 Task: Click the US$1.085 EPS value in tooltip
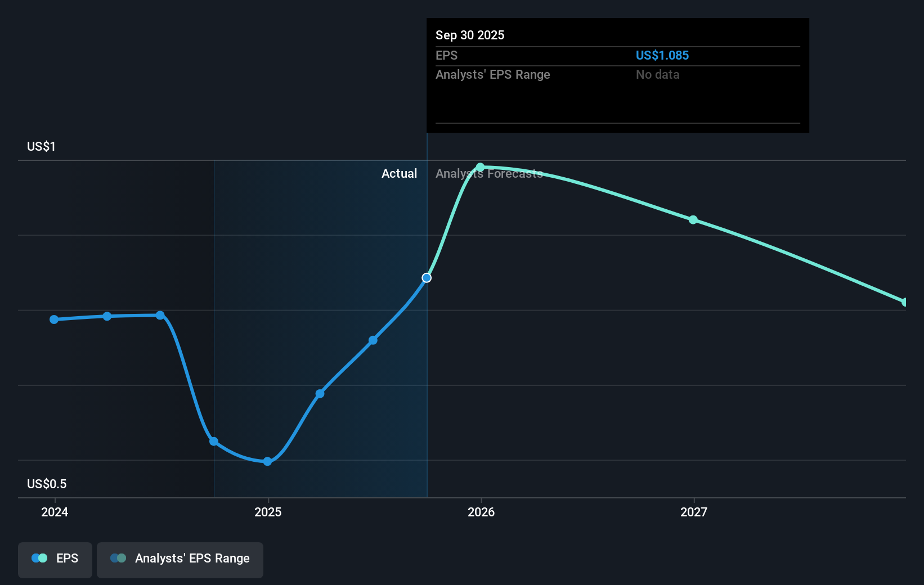(x=662, y=55)
